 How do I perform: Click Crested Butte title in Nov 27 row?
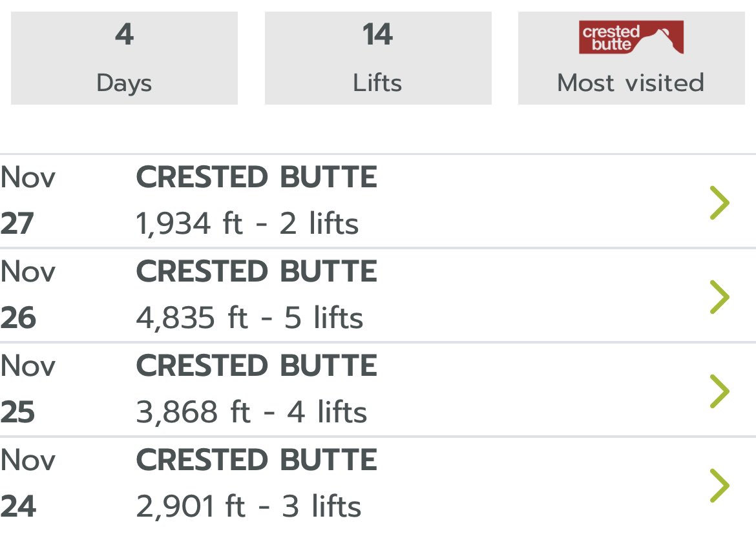[257, 177]
